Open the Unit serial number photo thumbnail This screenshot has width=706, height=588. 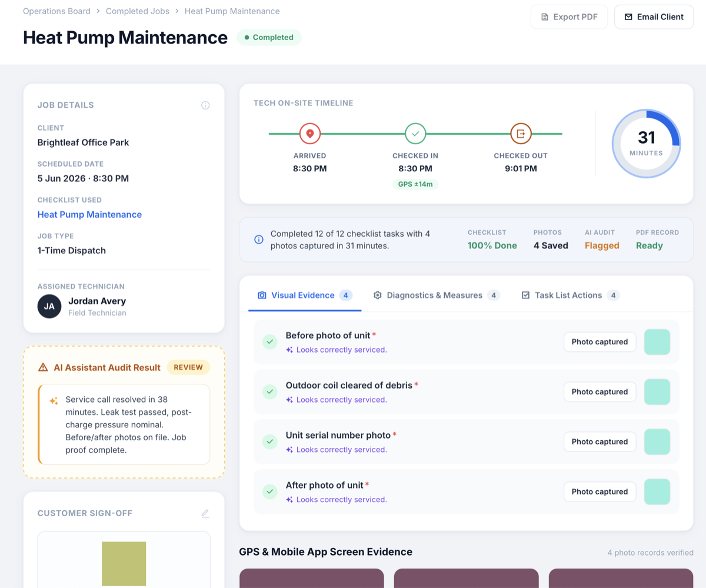[657, 442]
